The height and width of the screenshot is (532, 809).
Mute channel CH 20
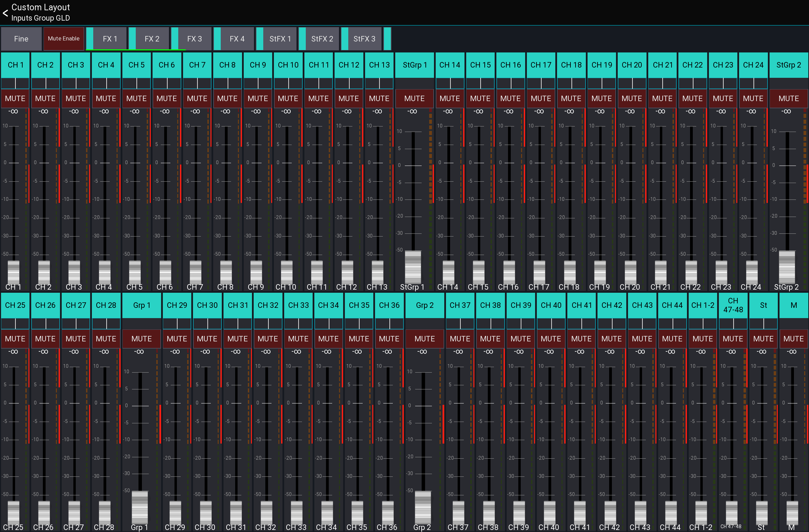point(632,99)
